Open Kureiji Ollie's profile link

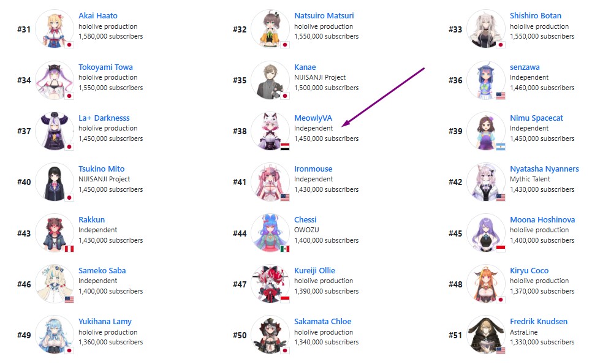pos(314,270)
